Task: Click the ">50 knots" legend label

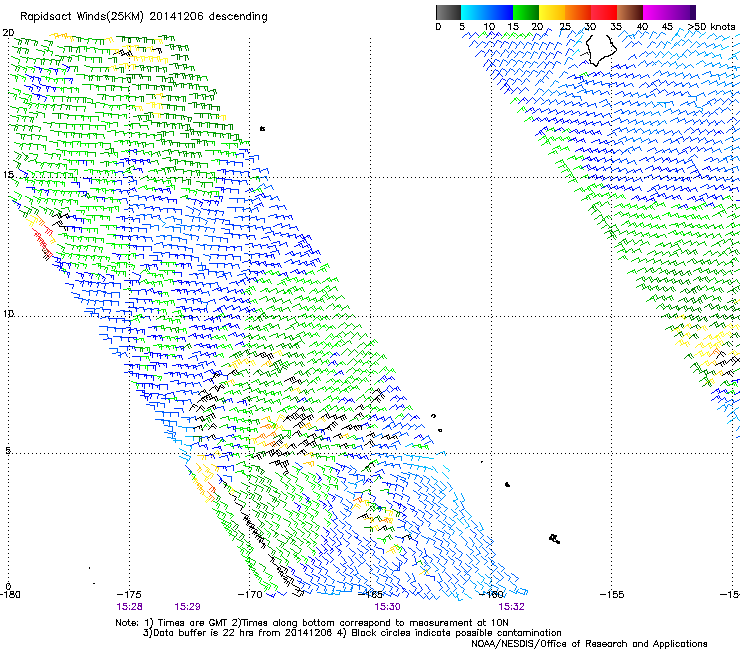Action: 711,27
